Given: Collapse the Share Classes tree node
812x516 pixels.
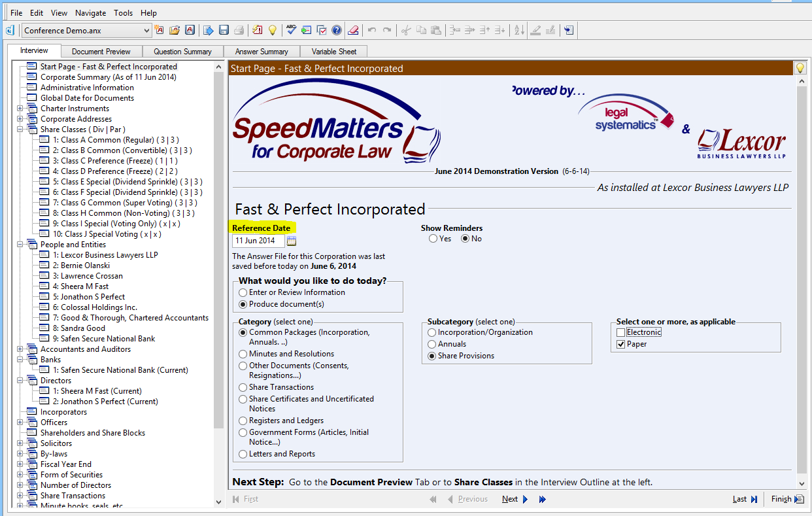Looking at the screenshot, I should click(x=20, y=129).
